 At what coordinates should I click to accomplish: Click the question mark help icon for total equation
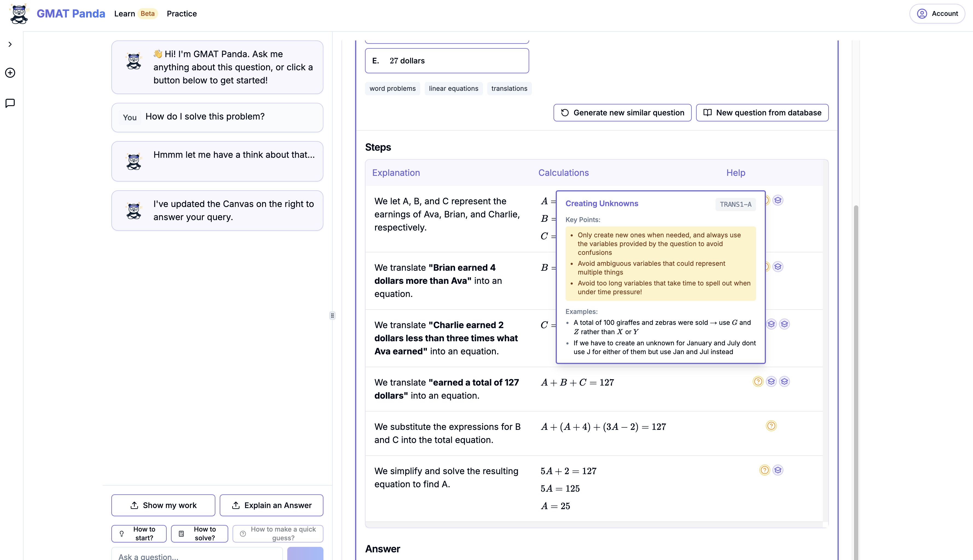tap(758, 381)
